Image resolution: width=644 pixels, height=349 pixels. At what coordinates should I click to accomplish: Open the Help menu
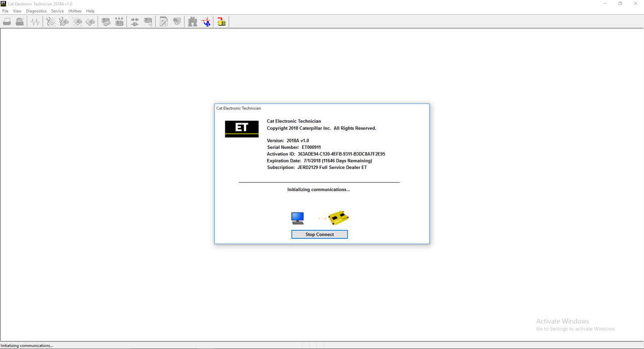[x=90, y=11]
